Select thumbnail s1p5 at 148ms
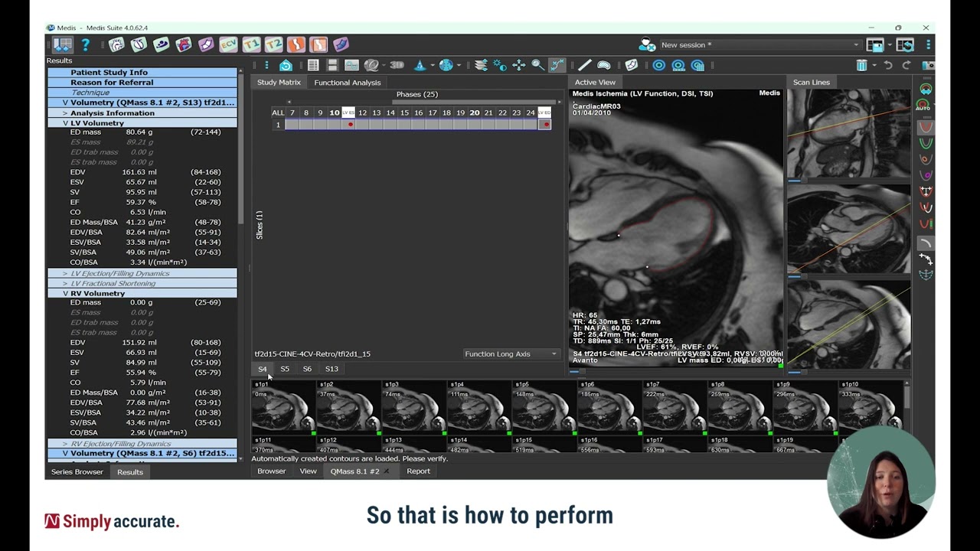The image size is (980, 551). click(x=544, y=408)
